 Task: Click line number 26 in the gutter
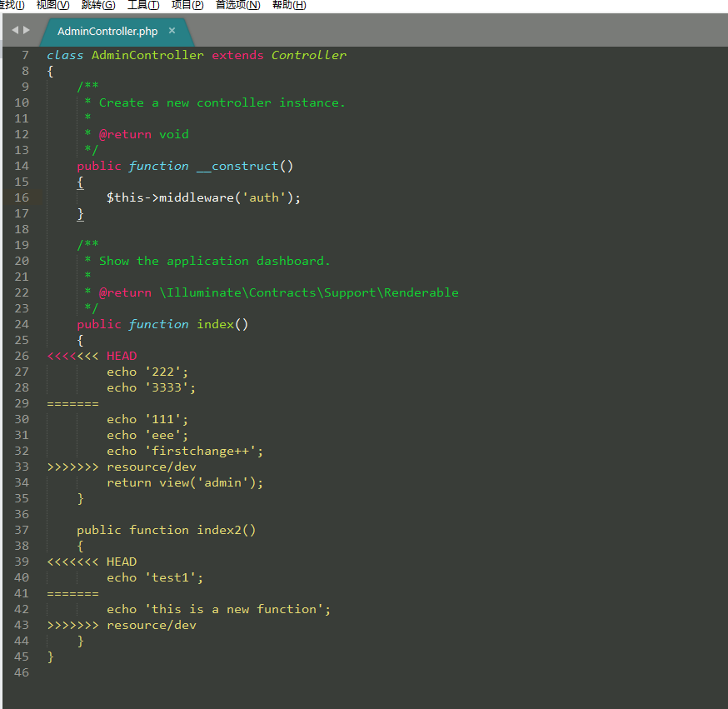click(22, 356)
